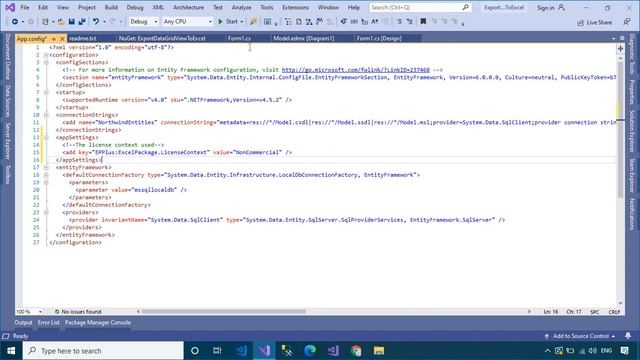Click the notifications bell icon in status bar
This screenshot has height=360, width=640.
(628, 336)
